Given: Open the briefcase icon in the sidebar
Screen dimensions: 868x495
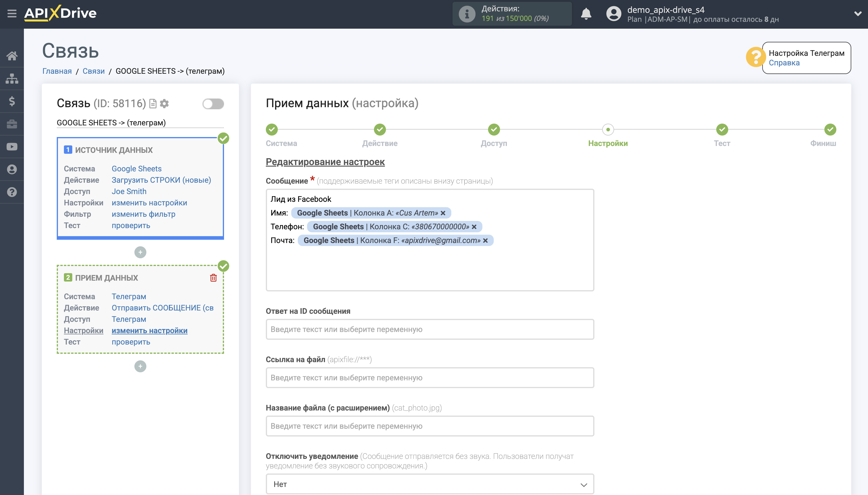Looking at the screenshot, I should click(x=12, y=124).
